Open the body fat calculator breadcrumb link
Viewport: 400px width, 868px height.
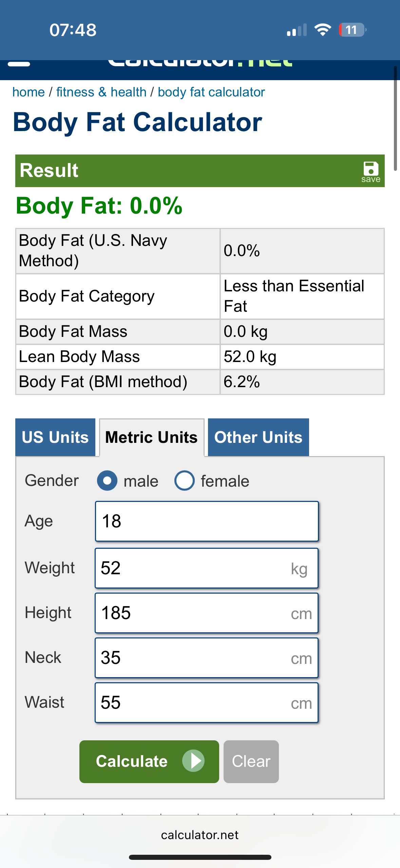coord(211,92)
